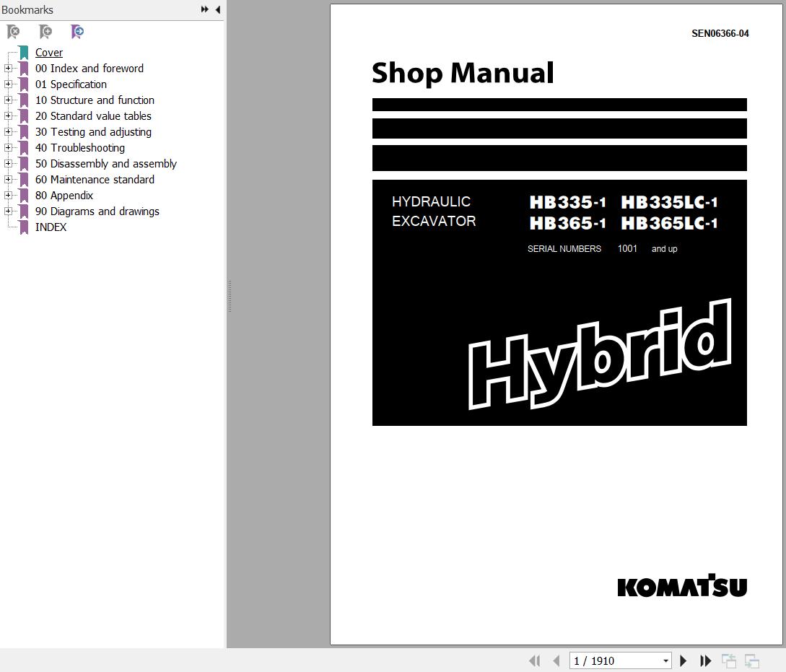Click the double-arrow panel options icon

[205, 9]
